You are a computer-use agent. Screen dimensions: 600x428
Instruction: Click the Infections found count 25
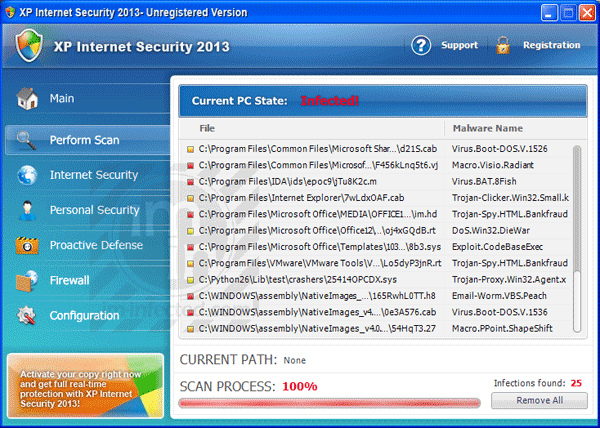576,383
